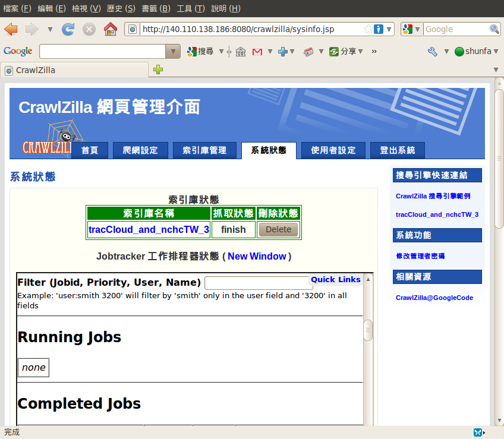Open CrawlZilla 搜尋引擎範例 sidebar link
Viewport: 504px width, 439px height.
tap(433, 196)
